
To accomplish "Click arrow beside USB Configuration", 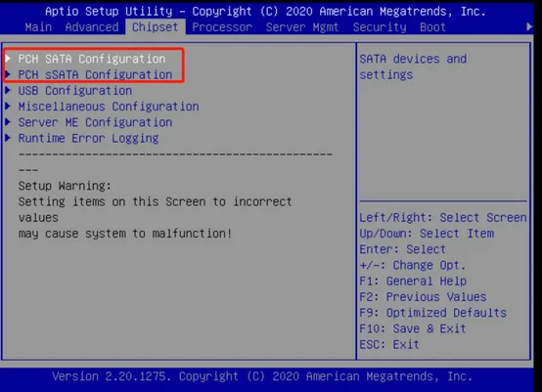I will pos(8,90).
